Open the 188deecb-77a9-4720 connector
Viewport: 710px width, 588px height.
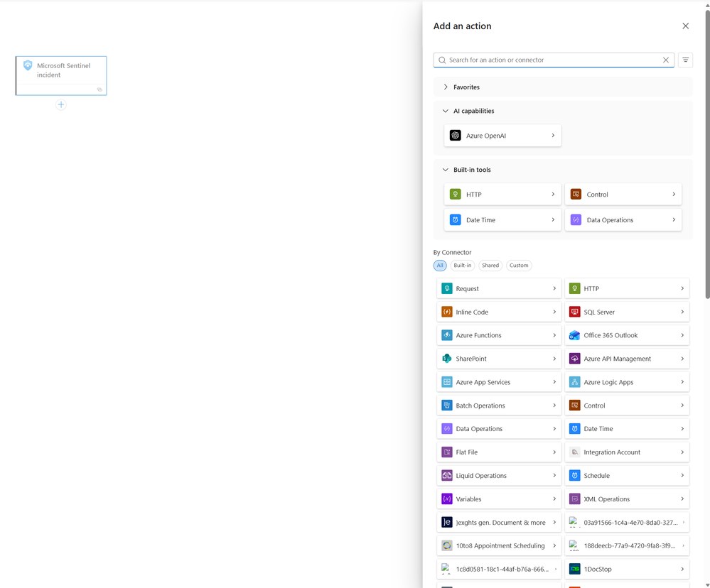click(627, 545)
